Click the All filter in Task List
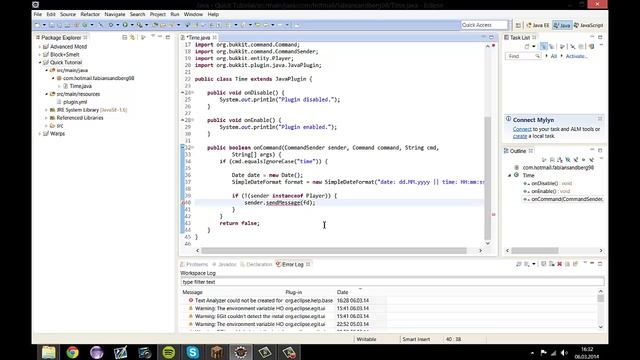 click(553, 56)
